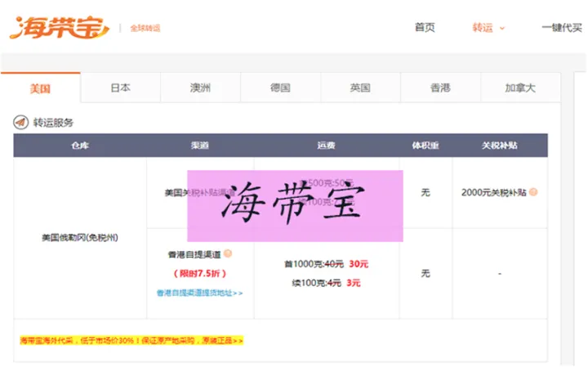
Task: Click the 海带宝 logo
Action: point(59,28)
